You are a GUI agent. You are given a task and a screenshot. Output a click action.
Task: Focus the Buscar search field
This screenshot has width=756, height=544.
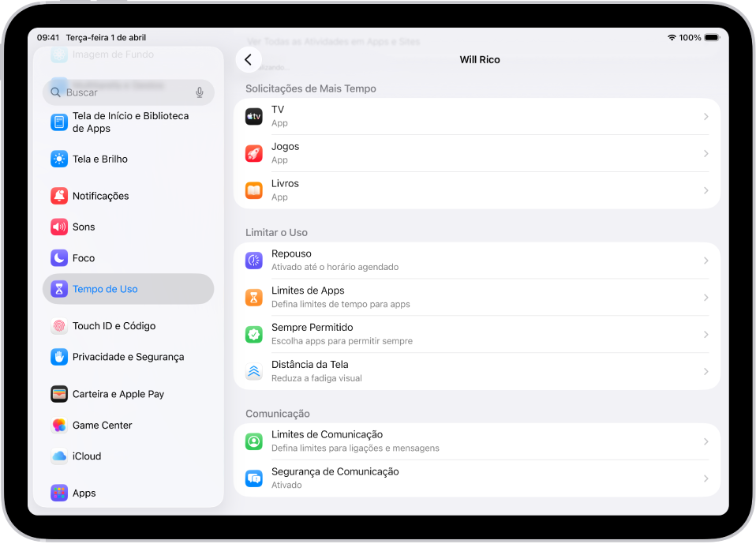tap(129, 92)
